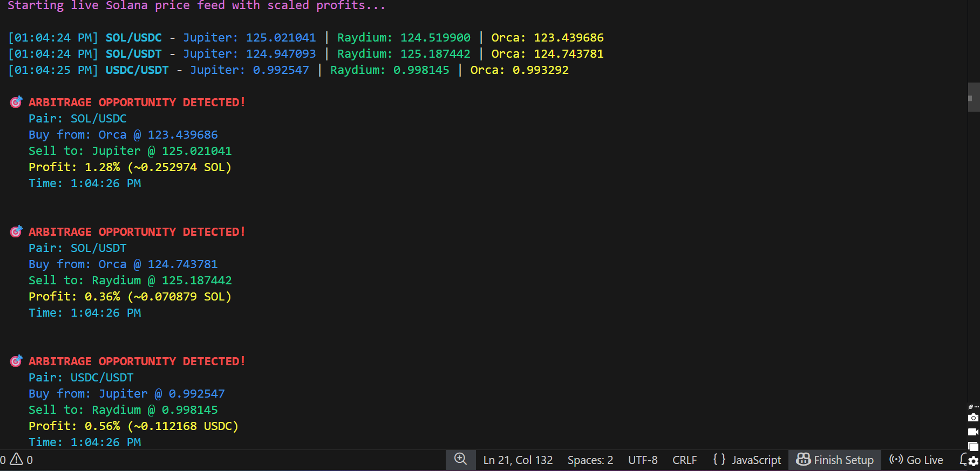
Task: Select file encoding UTF-8 in status bar
Action: (643, 460)
